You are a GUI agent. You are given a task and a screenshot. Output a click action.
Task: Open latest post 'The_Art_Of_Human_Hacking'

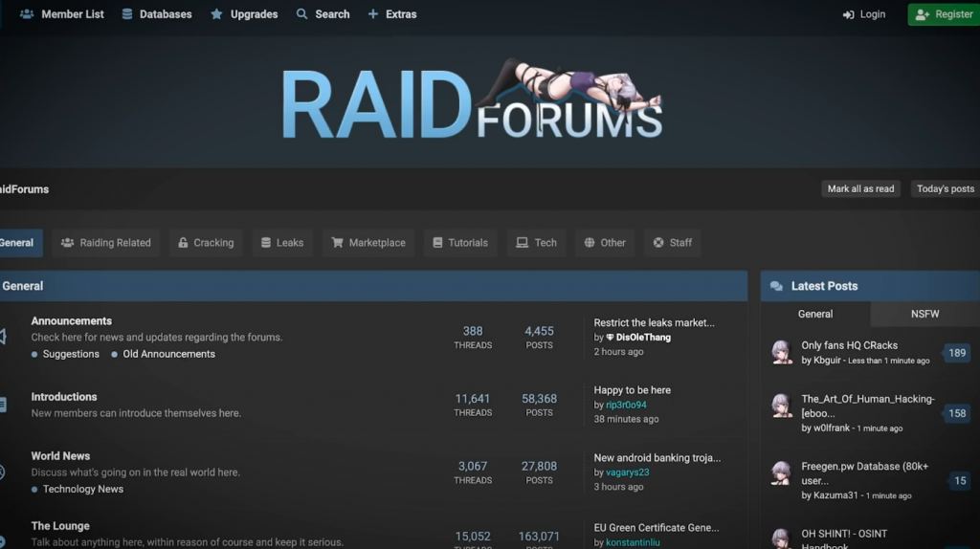coord(868,406)
